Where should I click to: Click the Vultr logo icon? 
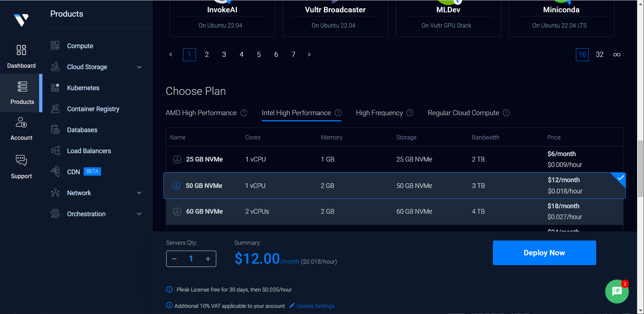tap(21, 20)
